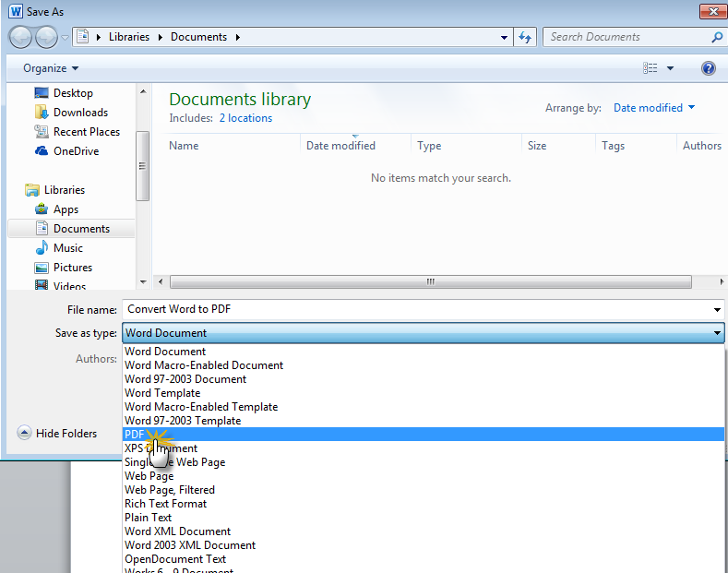Open the 2 locations link
Screen dimensions: 728x573
(x=245, y=118)
